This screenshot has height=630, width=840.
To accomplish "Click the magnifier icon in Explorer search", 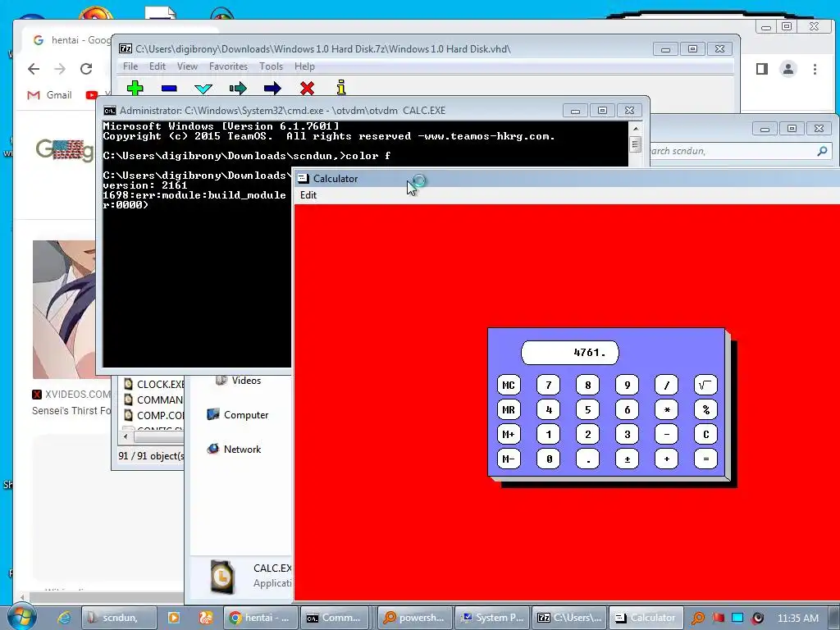I will (x=822, y=151).
